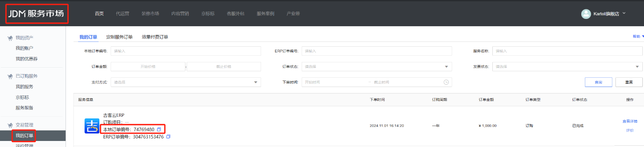Click the 交易管理 section label
This screenshot has height=147, width=644.
point(24,125)
